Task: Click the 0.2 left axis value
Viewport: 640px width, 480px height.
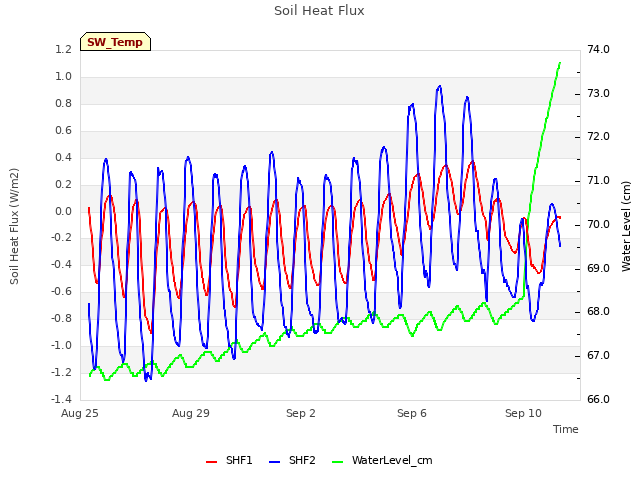Action: pos(63,184)
